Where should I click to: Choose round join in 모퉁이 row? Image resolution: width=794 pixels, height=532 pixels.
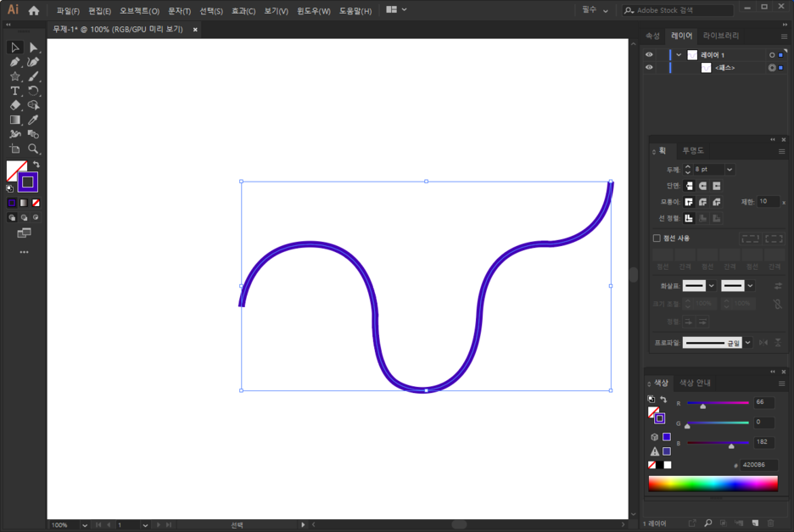click(x=703, y=202)
